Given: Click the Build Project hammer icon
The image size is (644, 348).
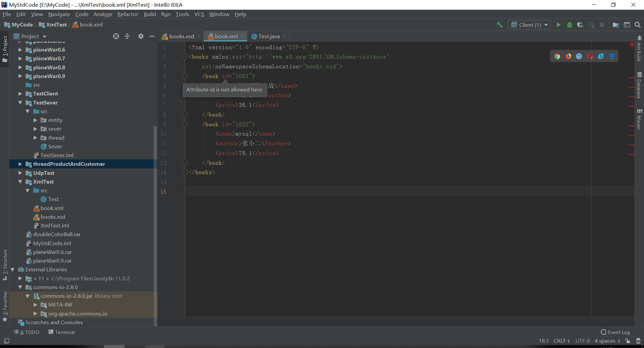Looking at the screenshot, I should 499,25.
